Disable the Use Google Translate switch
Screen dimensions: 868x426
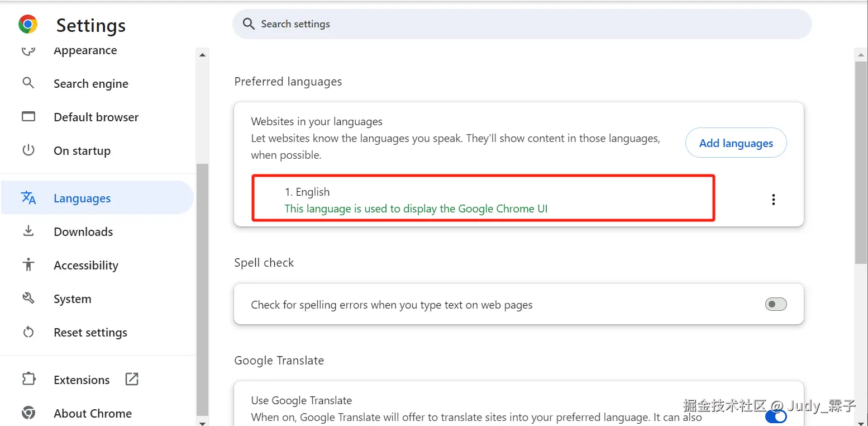point(775,416)
